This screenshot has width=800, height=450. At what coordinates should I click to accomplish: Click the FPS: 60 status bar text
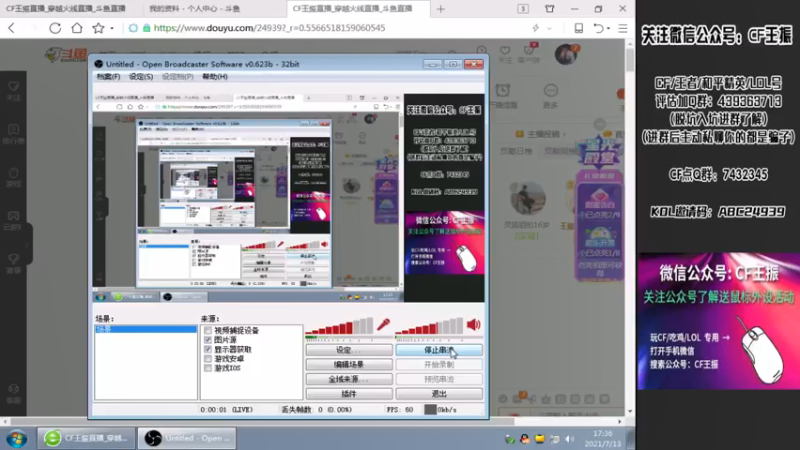click(400, 410)
